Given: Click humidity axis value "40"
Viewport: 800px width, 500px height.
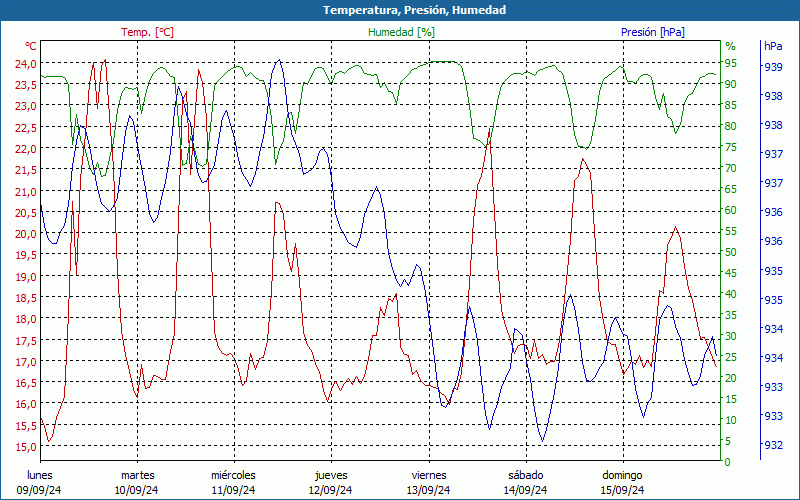Looking at the screenshot, I should (731, 294).
